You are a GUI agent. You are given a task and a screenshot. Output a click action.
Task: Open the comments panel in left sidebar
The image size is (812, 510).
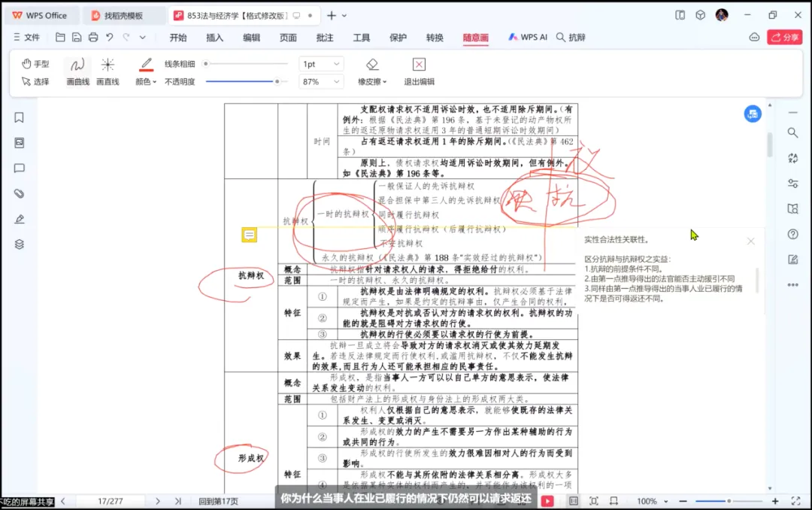(19, 168)
